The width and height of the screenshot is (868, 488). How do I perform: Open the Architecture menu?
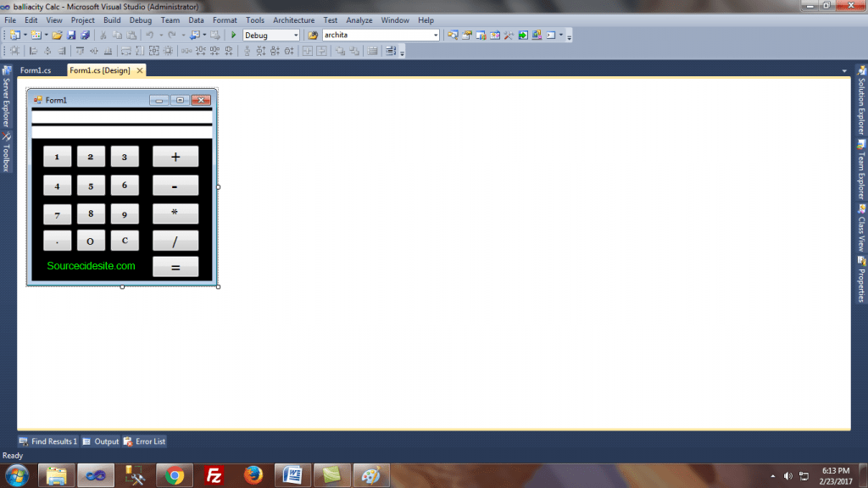click(293, 20)
